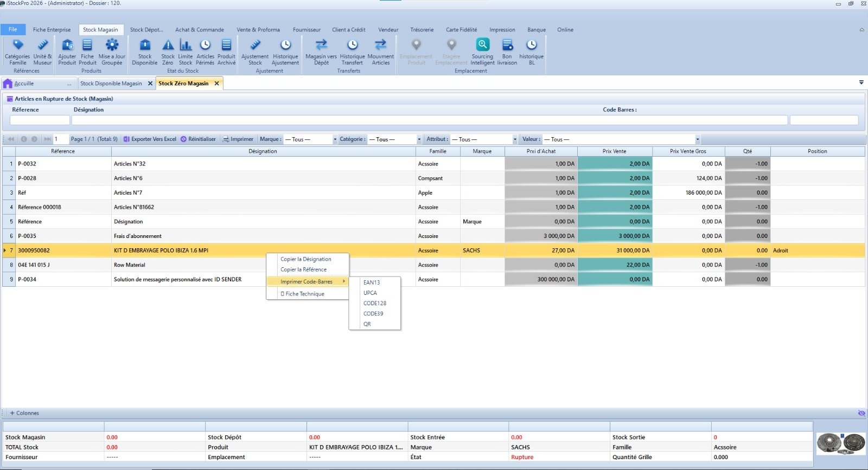Click Exporter Vers Excel button
This screenshot has height=470, width=868.
click(150, 139)
